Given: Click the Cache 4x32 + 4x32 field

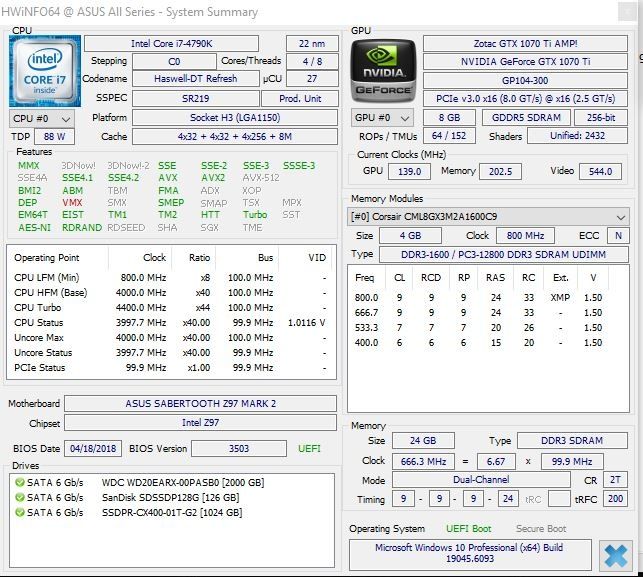Looking at the screenshot, I should (x=235, y=137).
